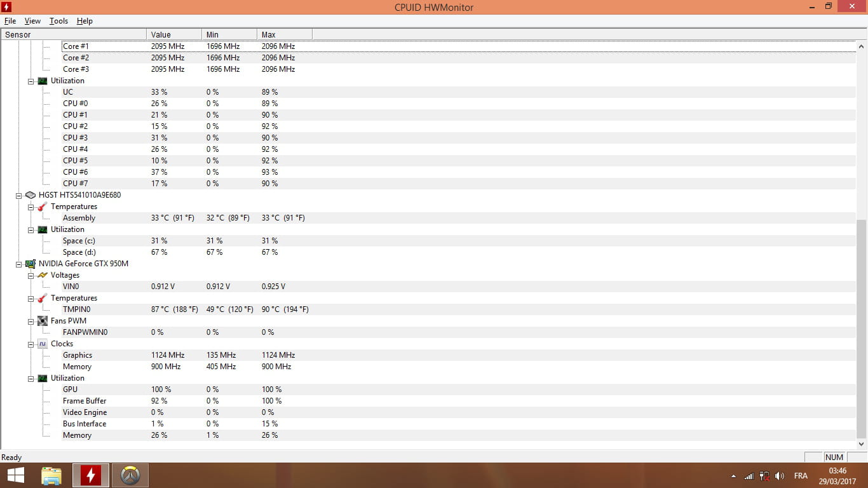Open the Tools menu

[x=58, y=21]
